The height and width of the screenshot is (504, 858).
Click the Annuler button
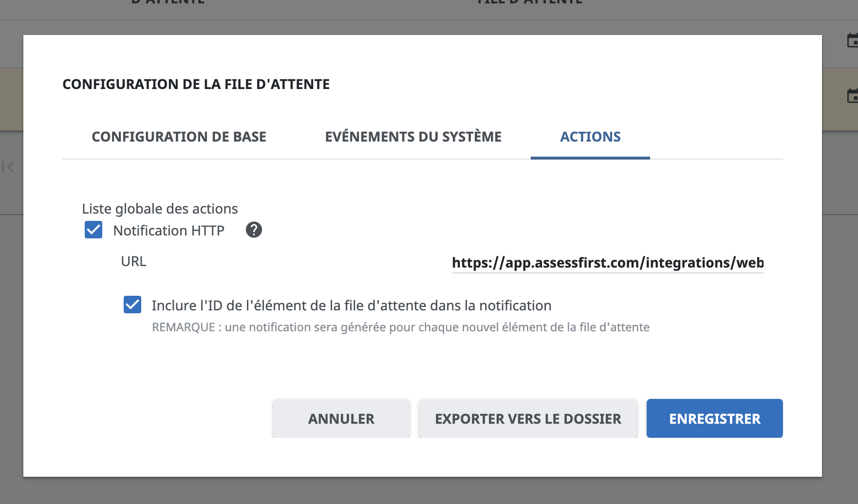tap(341, 418)
